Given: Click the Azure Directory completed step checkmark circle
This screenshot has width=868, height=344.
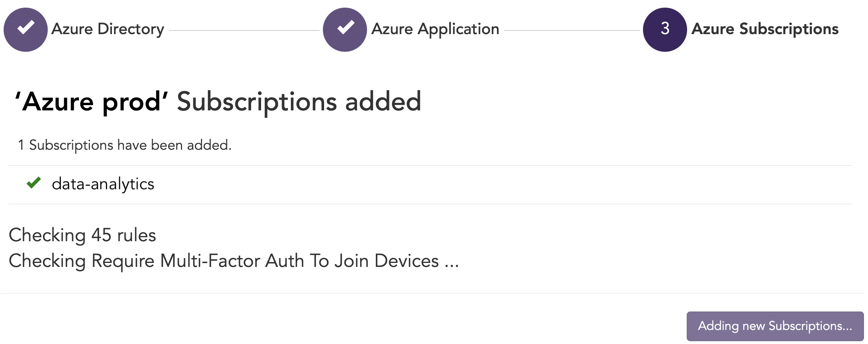Looking at the screenshot, I should coord(26,30).
